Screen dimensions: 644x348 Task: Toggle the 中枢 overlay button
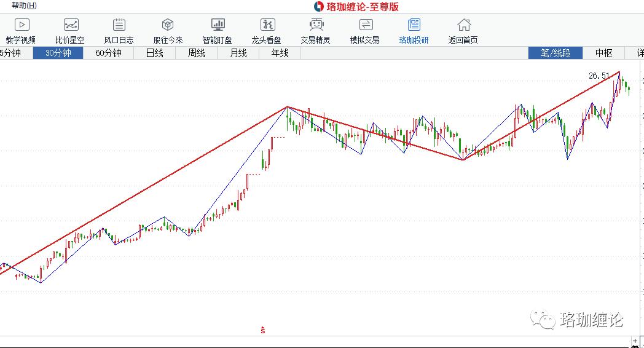pyautogui.click(x=603, y=53)
